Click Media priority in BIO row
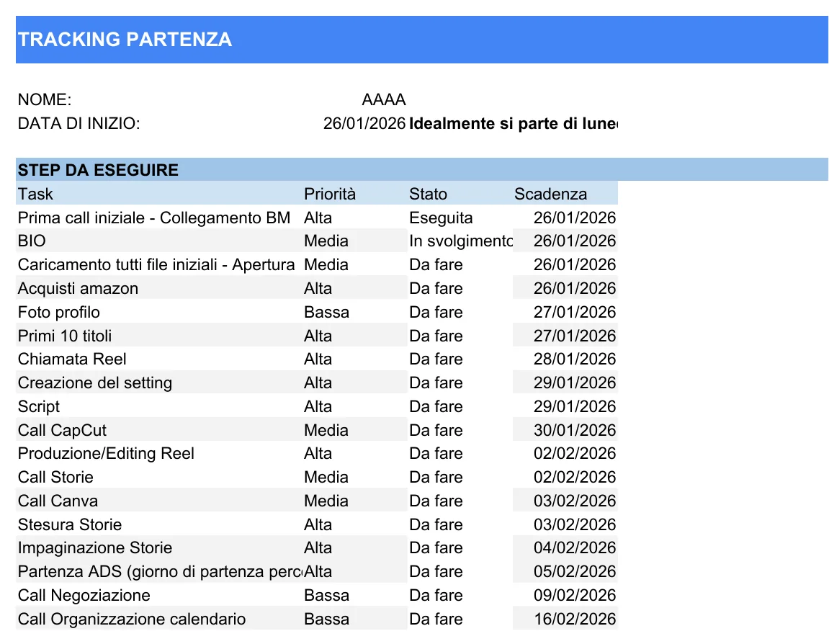The image size is (829, 644). tap(354, 241)
